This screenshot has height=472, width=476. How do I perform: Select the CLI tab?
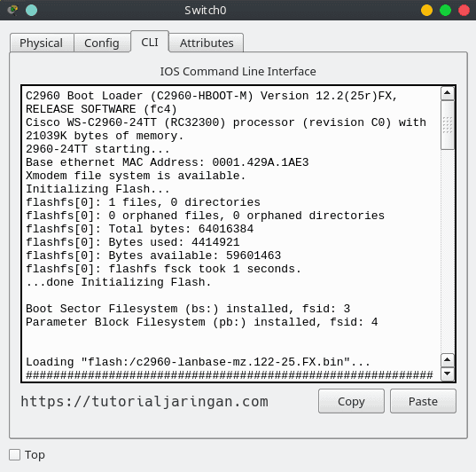click(x=150, y=42)
